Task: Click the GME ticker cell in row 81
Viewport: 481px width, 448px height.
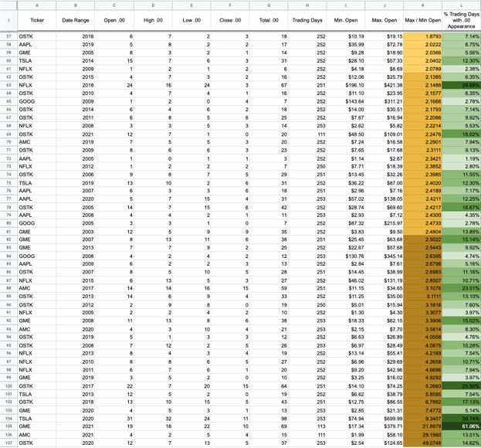Action: pos(37,232)
